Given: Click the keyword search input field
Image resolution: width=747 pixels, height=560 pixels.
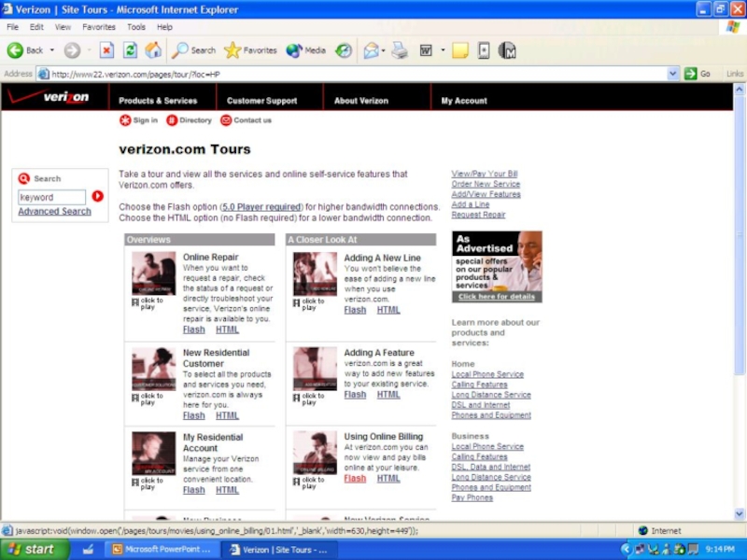Looking at the screenshot, I should pos(52,197).
